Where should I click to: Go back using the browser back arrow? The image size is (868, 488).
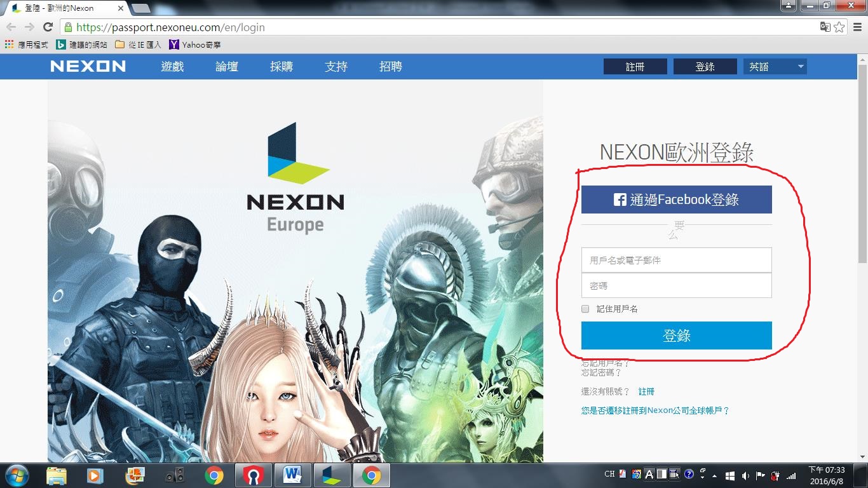tap(11, 27)
